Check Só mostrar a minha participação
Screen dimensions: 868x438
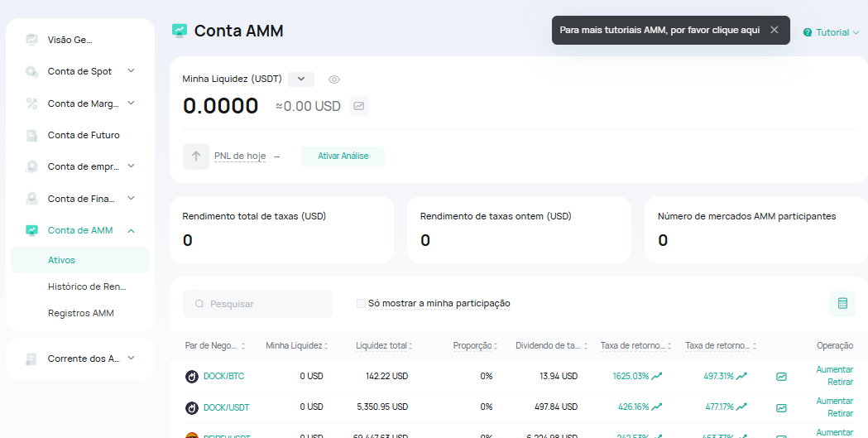[361, 304]
